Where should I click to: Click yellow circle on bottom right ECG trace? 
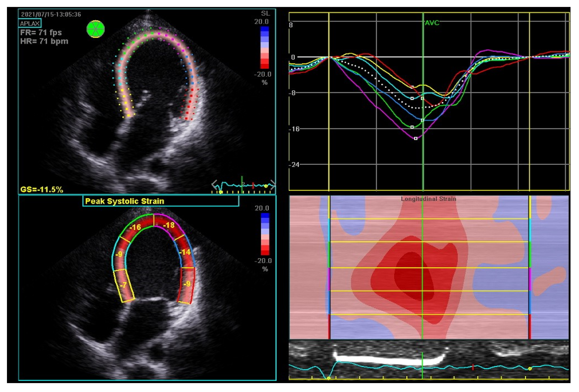pyautogui.click(x=530, y=369)
